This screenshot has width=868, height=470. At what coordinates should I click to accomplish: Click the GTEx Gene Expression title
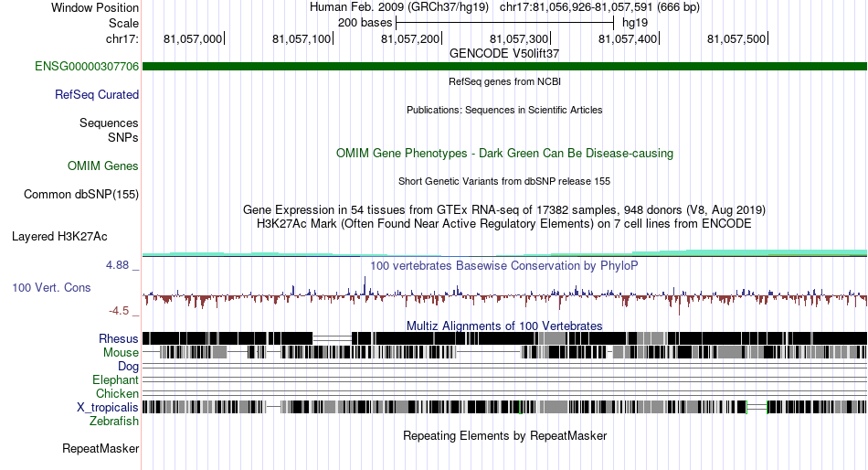pos(504,210)
